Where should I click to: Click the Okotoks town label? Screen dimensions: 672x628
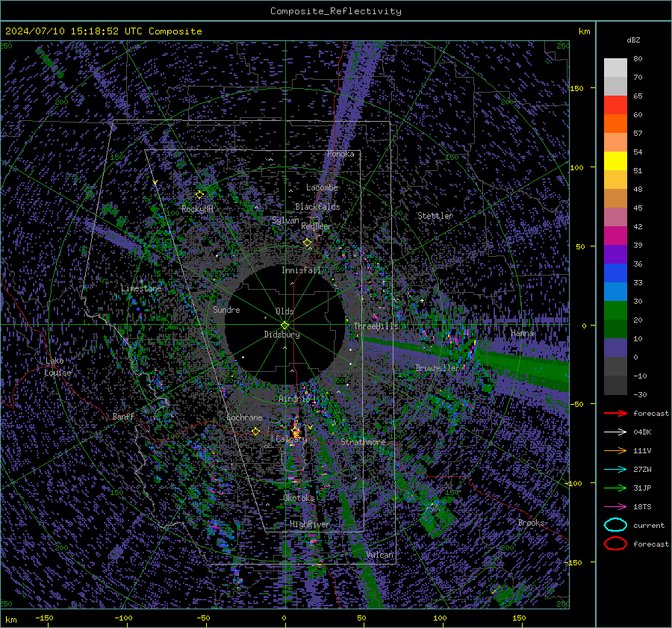pyautogui.click(x=299, y=498)
